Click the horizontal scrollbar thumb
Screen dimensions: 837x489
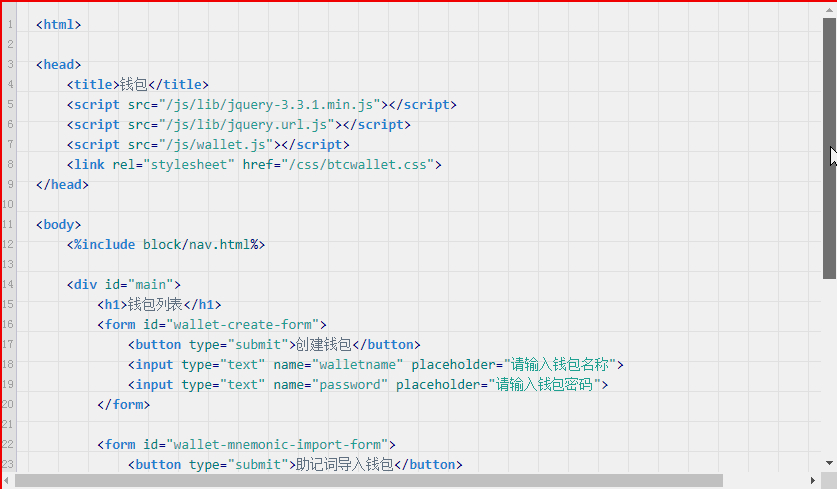tap(368, 481)
